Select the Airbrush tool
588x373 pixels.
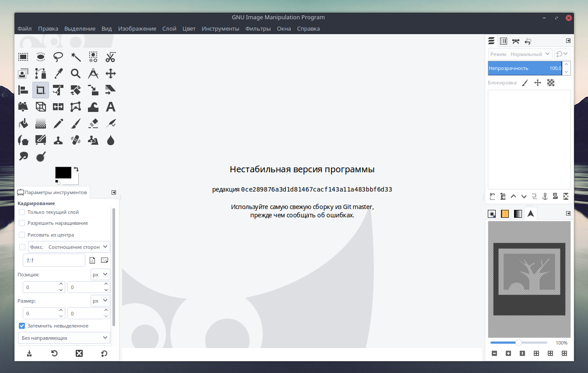[111, 123]
